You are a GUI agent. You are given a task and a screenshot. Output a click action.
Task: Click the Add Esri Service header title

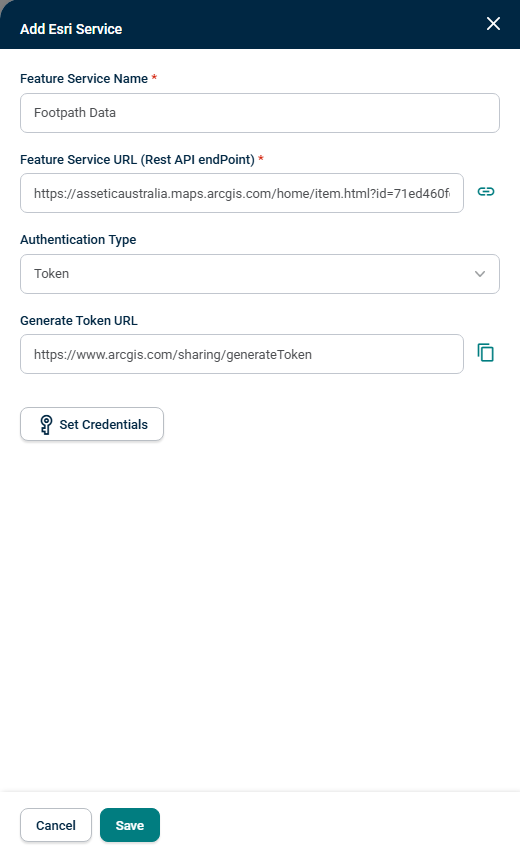point(71,29)
